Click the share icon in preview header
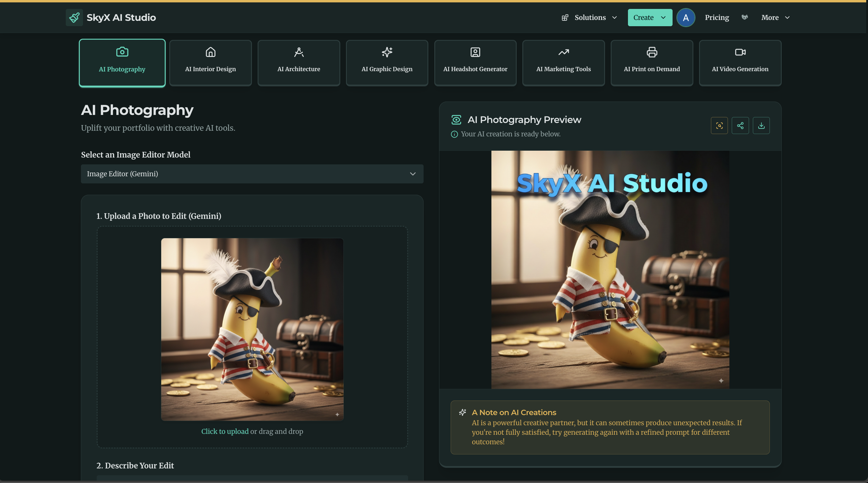 pos(740,125)
